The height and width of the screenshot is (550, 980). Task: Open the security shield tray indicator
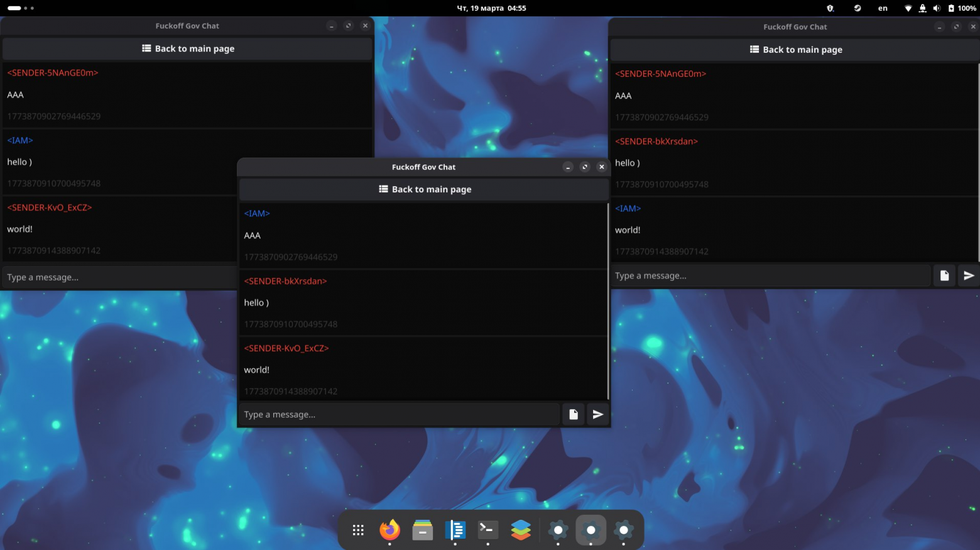click(830, 8)
